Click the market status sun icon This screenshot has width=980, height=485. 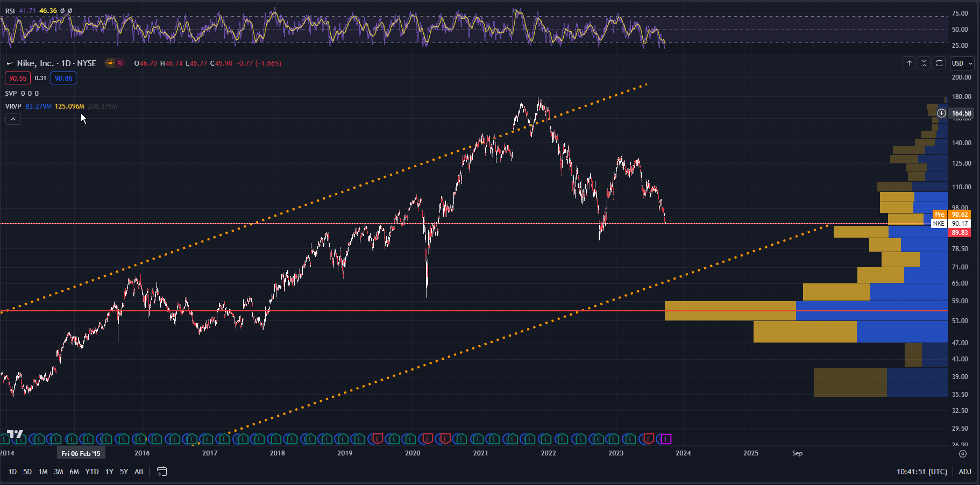click(110, 63)
